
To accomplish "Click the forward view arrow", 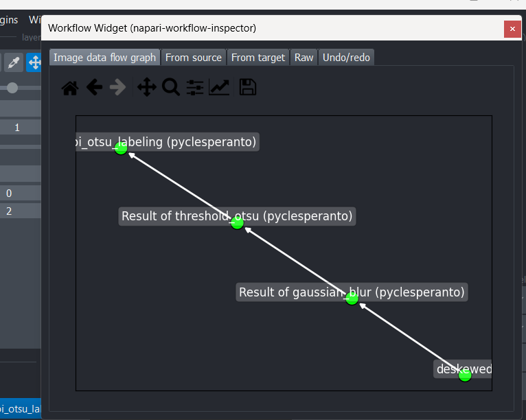I will (x=117, y=87).
